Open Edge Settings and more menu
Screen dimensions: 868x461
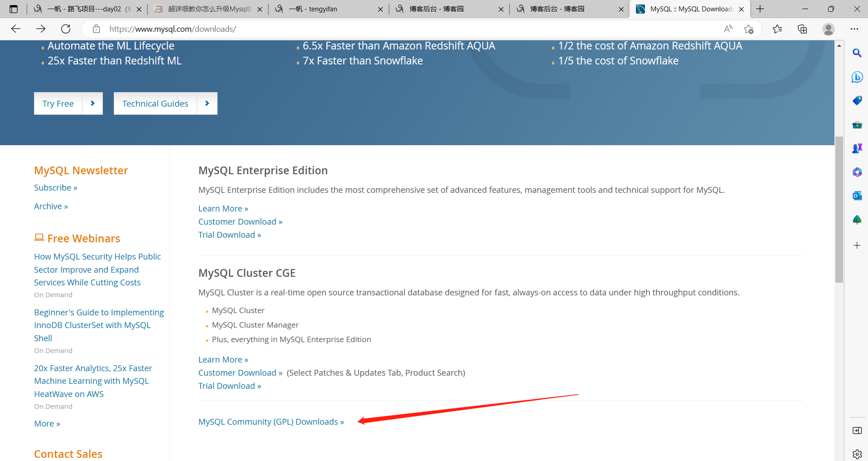pos(854,29)
